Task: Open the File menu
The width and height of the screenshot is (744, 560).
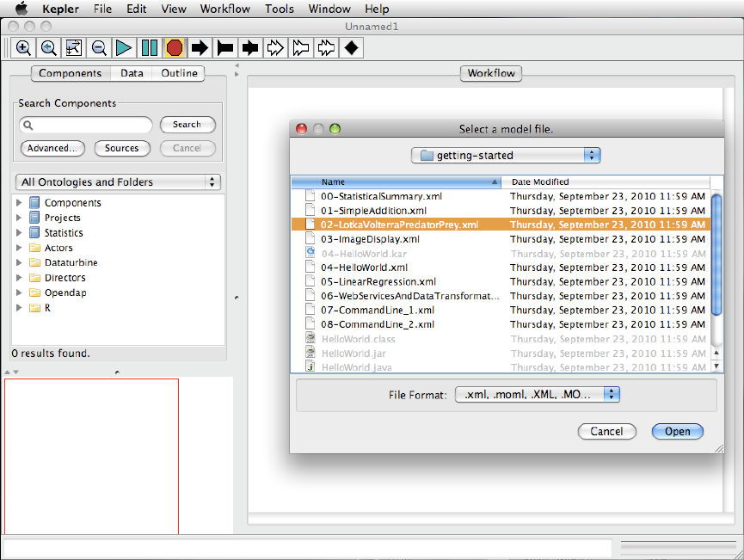Action: [102, 9]
